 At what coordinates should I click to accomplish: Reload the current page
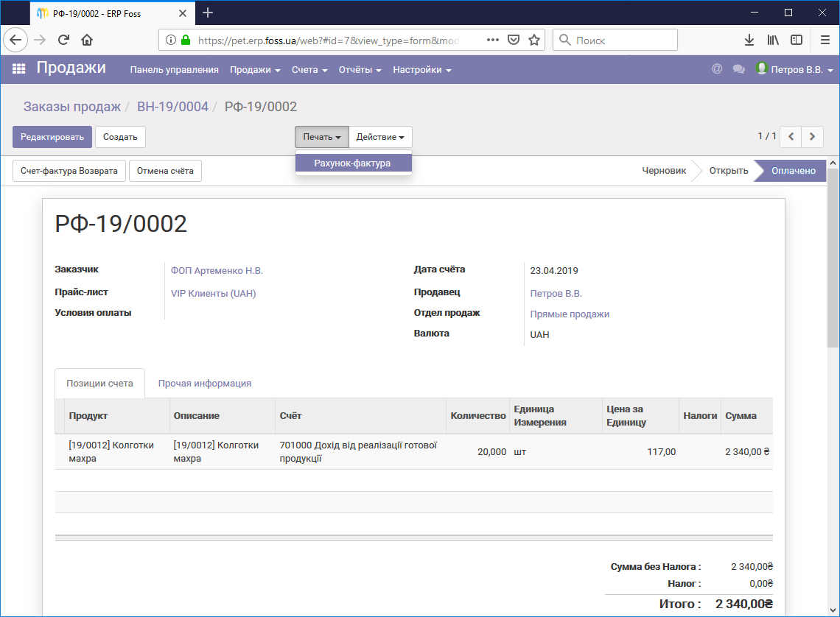pos(64,40)
